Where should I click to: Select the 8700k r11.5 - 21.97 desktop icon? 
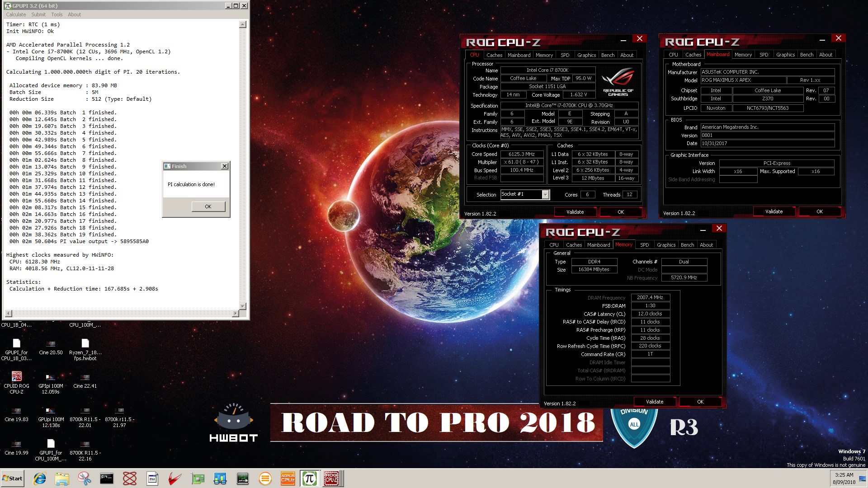point(119,417)
